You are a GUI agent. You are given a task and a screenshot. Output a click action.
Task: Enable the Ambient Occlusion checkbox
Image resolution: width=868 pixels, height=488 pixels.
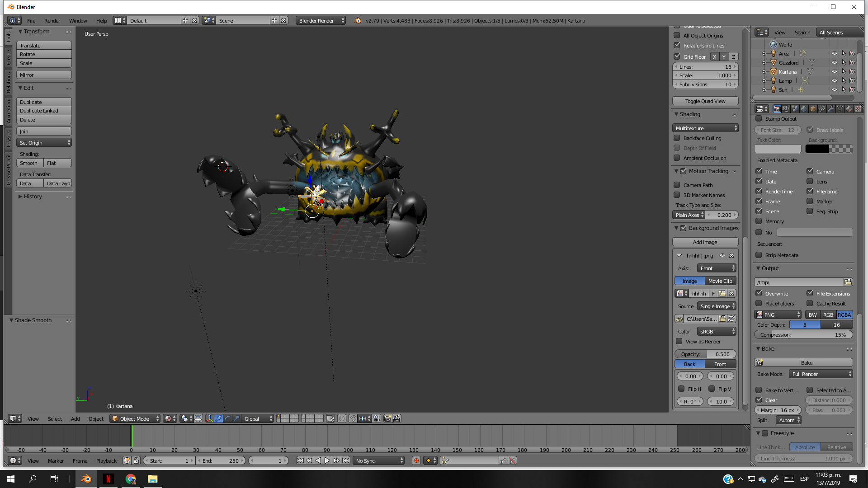pos(677,158)
